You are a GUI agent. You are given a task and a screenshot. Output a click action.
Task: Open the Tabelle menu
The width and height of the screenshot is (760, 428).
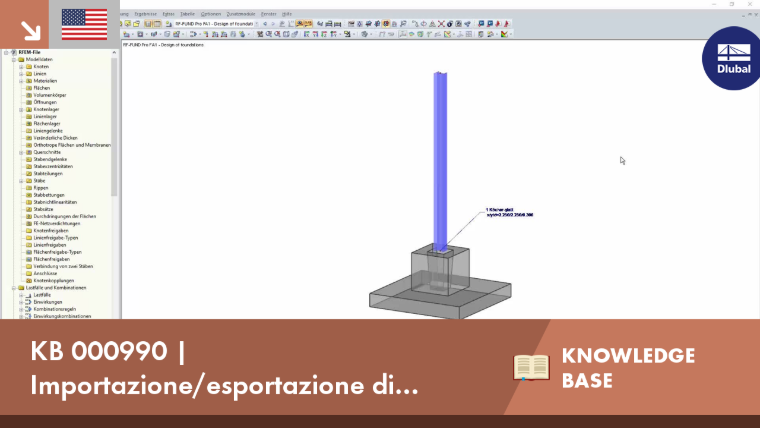pos(187,14)
